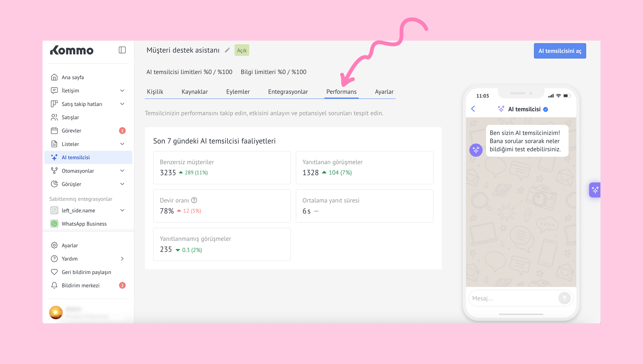Open Ana sayfa home icon
The width and height of the screenshot is (643, 364).
54,77
